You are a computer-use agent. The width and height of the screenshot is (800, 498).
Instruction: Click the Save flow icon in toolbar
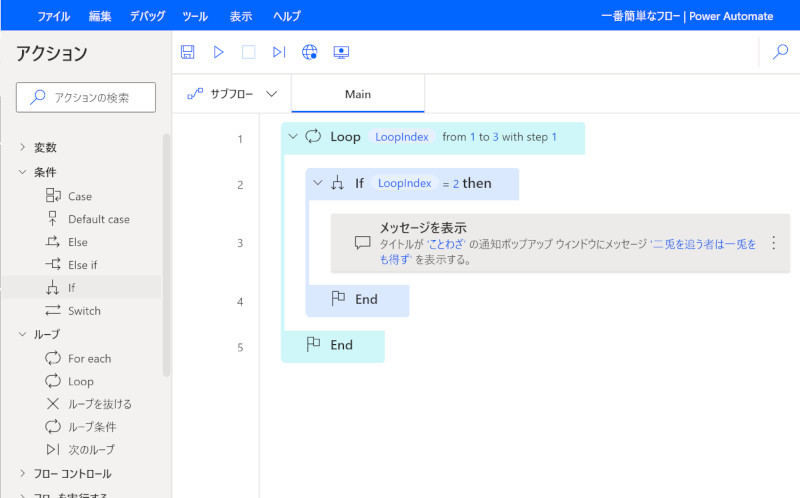tap(187, 52)
